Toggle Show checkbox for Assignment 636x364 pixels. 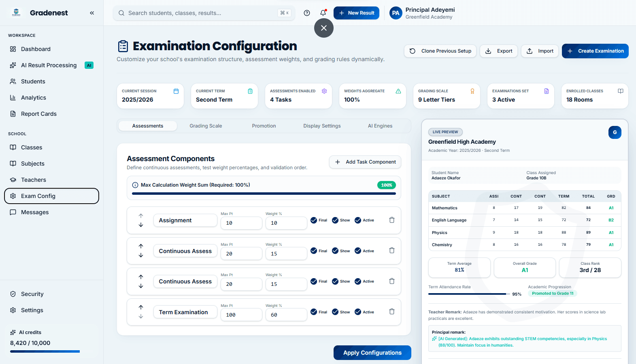[335, 220]
